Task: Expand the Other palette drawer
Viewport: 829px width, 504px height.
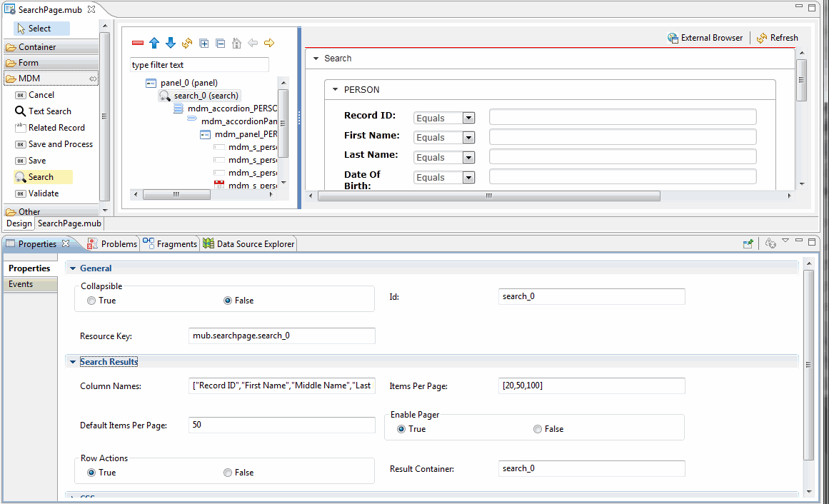Action: click(51, 211)
